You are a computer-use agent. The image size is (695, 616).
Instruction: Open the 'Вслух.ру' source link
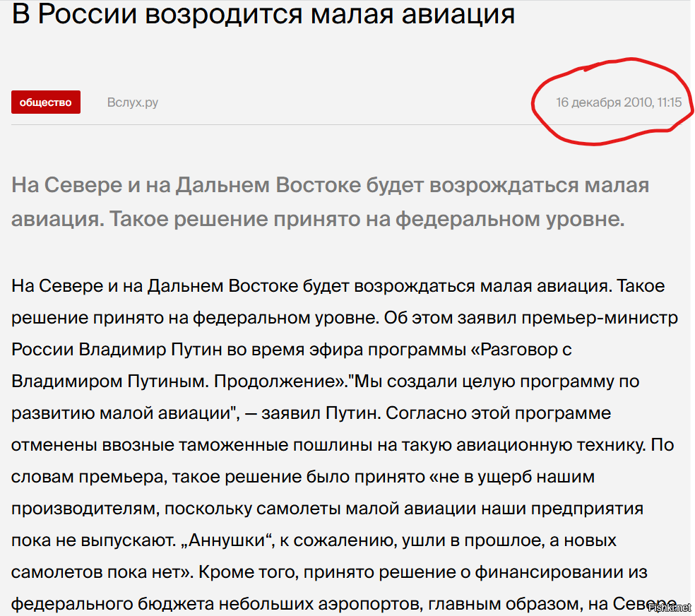pyautogui.click(x=133, y=102)
